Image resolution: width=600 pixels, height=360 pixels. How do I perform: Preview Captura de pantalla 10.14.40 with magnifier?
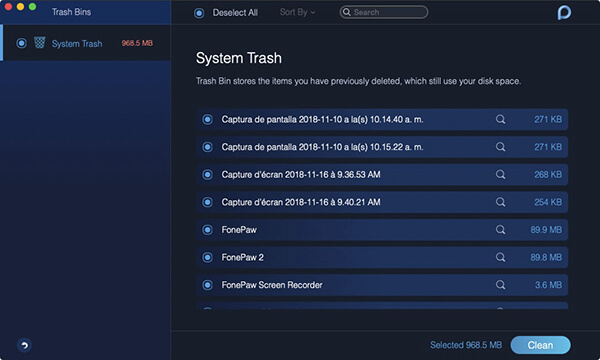501,119
